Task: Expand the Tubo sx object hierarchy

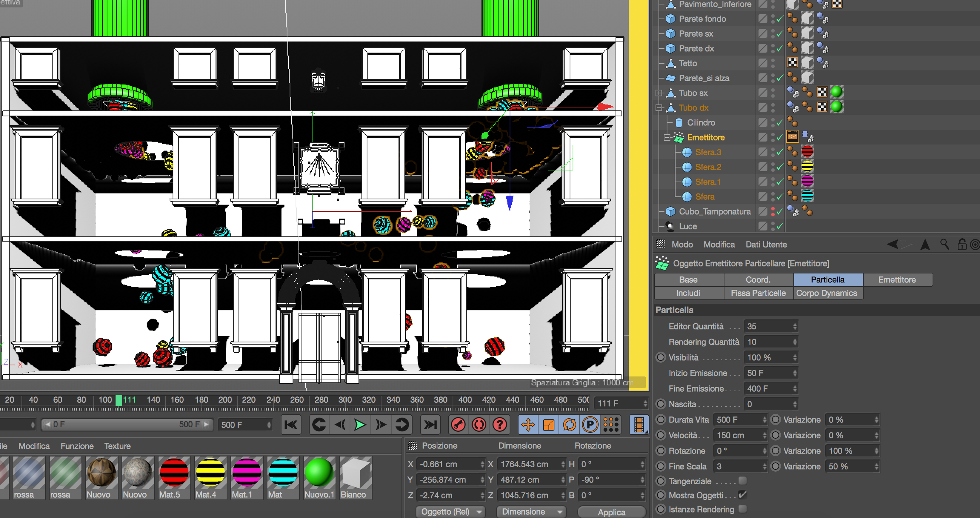Action: 659,93
